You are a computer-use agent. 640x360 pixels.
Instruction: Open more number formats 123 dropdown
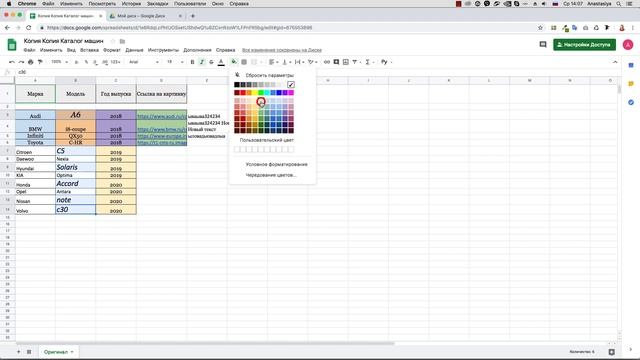coord(115,62)
